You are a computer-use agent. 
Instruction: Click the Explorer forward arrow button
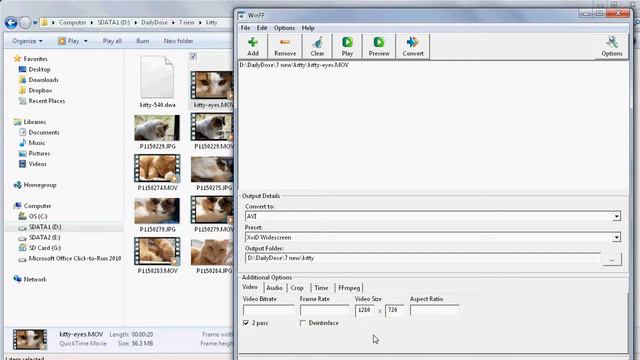25,22
